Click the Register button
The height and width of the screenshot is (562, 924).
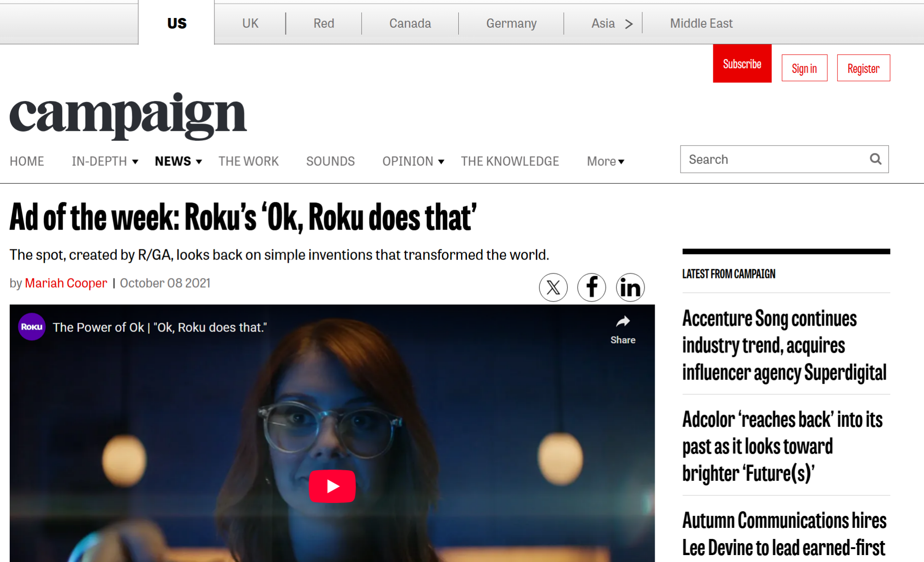point(863,68)
